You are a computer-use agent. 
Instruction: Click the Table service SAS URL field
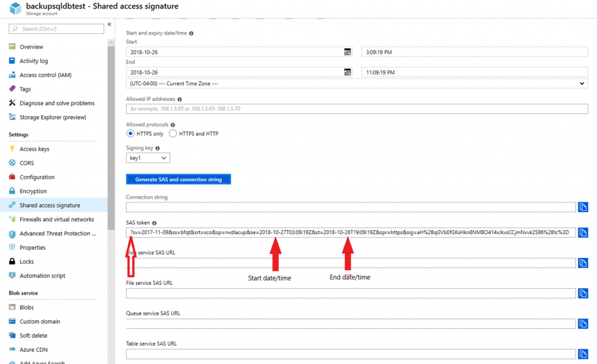click(x=350, y=354)
